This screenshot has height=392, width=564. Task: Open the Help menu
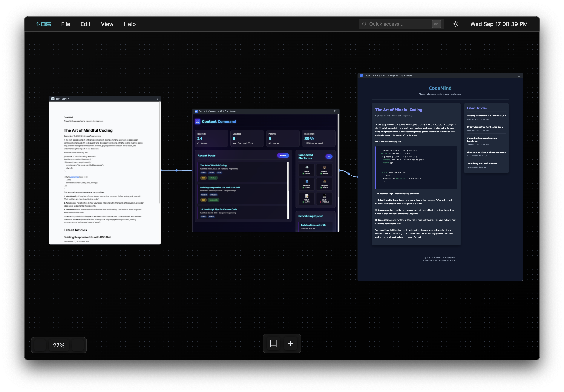coord(130,24)
